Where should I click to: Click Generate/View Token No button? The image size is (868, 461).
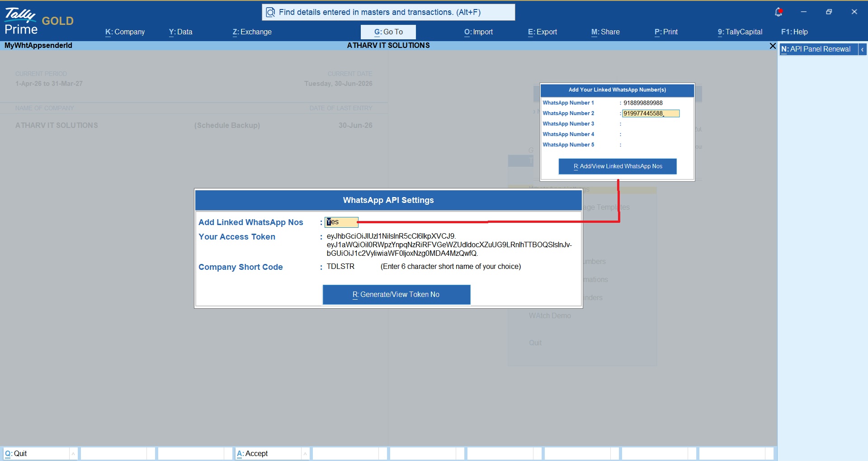(x=396, y=295)
